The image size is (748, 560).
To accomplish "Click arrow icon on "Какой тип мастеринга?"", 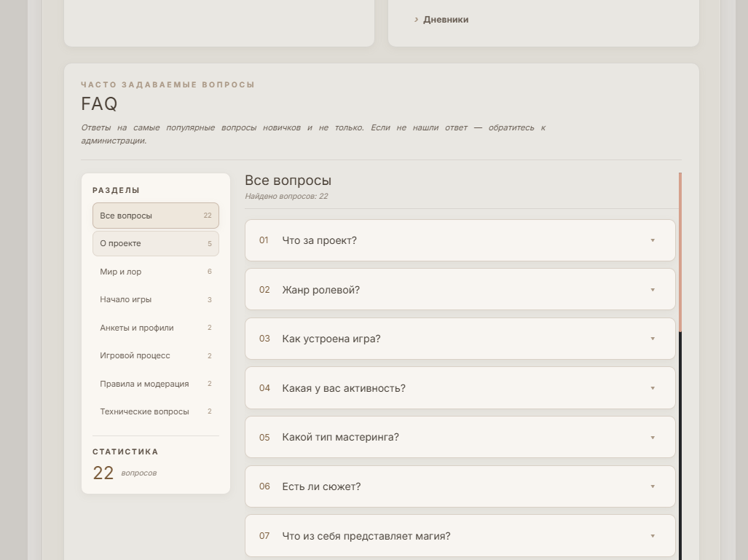I will (x=653, y=438).
